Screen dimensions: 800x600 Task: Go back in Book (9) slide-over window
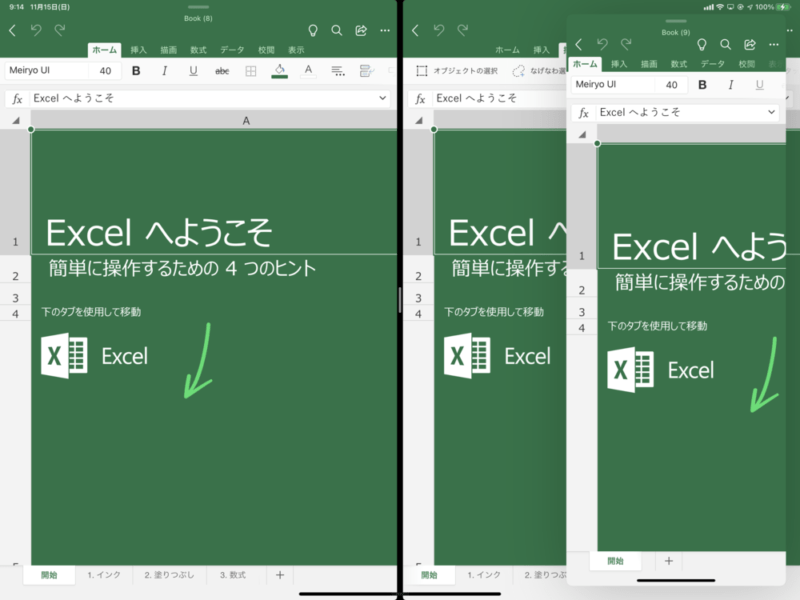click(x=579, y=45)
